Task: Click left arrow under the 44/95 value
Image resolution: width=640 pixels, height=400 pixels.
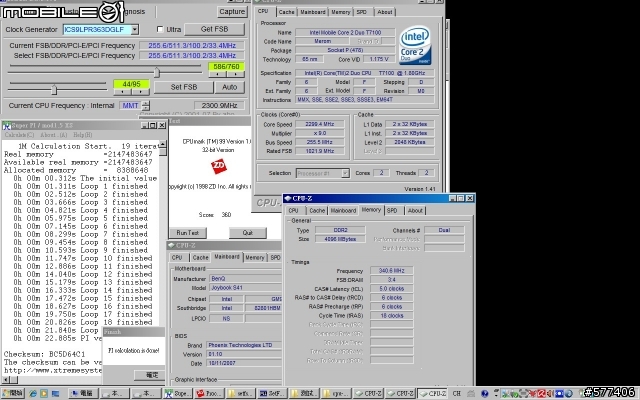Action: click(x=122, y=92)
